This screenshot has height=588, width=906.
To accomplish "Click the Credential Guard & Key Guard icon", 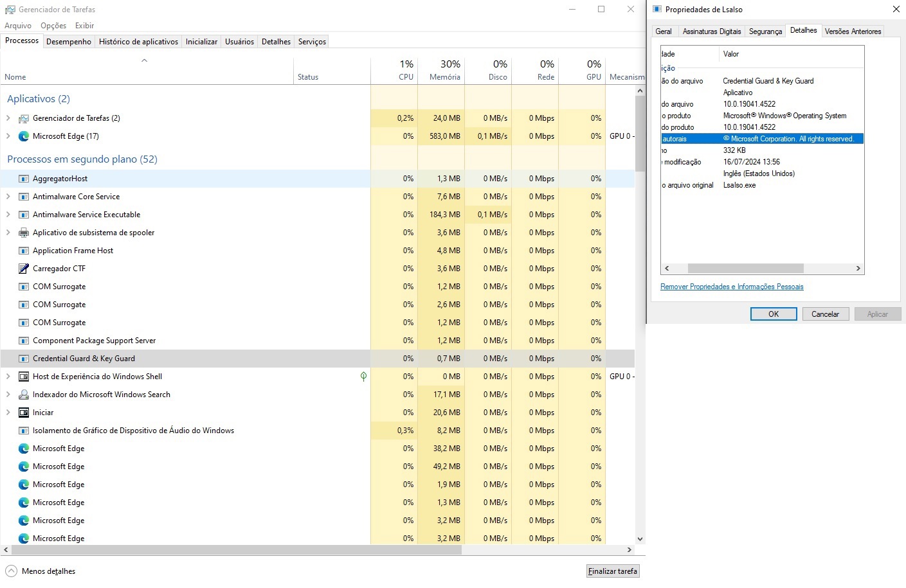I will pos(24,359).
